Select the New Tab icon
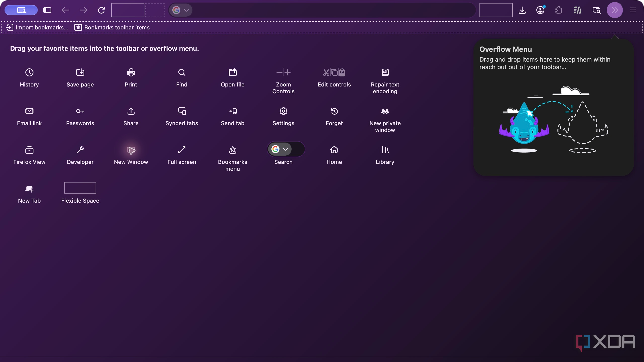644x362 pixels. pos(29,189)
